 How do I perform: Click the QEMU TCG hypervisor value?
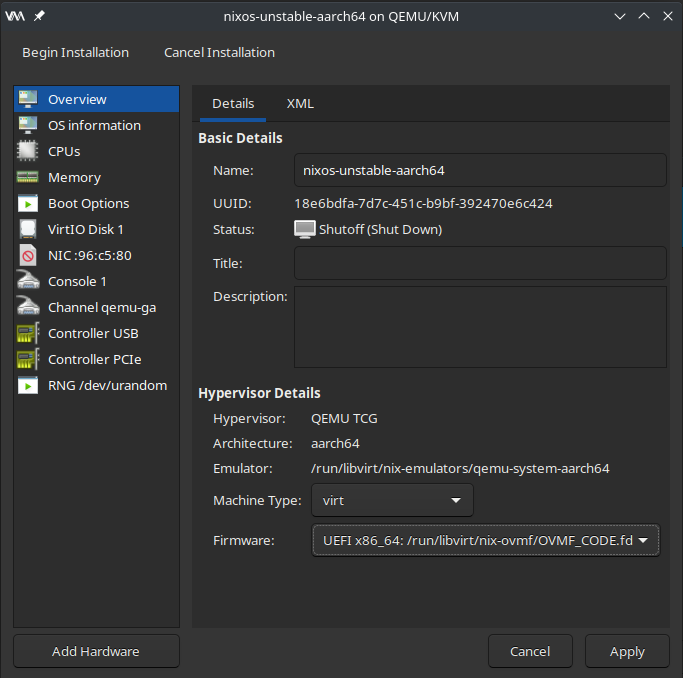point(344,418)
